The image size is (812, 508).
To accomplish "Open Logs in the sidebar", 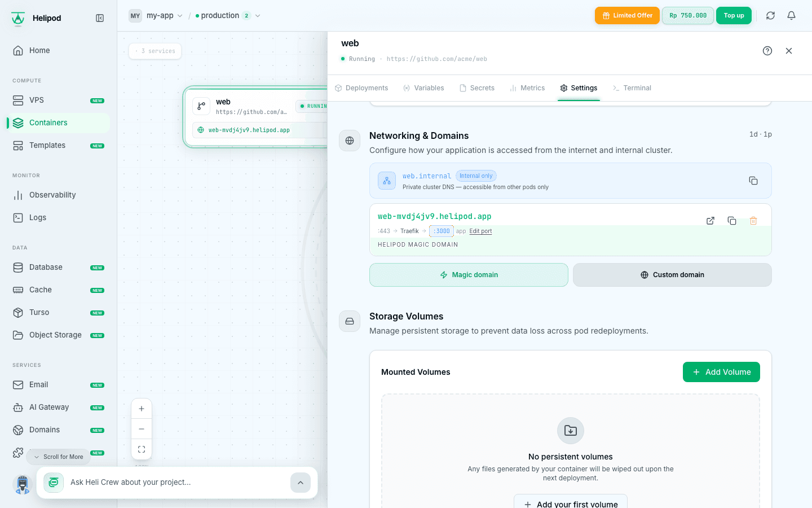I will [58, 217].
